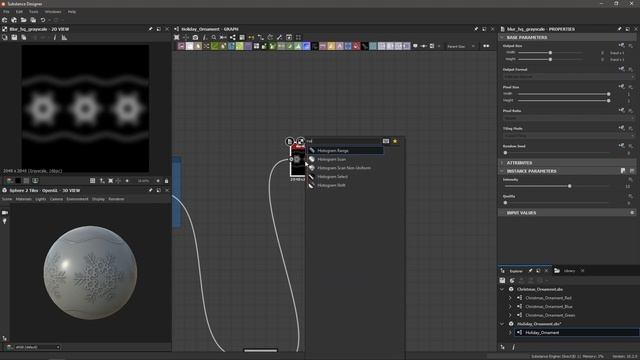Pin the PROPERTIES panel
The image size is (640, 360).
(x=619, y=29)
